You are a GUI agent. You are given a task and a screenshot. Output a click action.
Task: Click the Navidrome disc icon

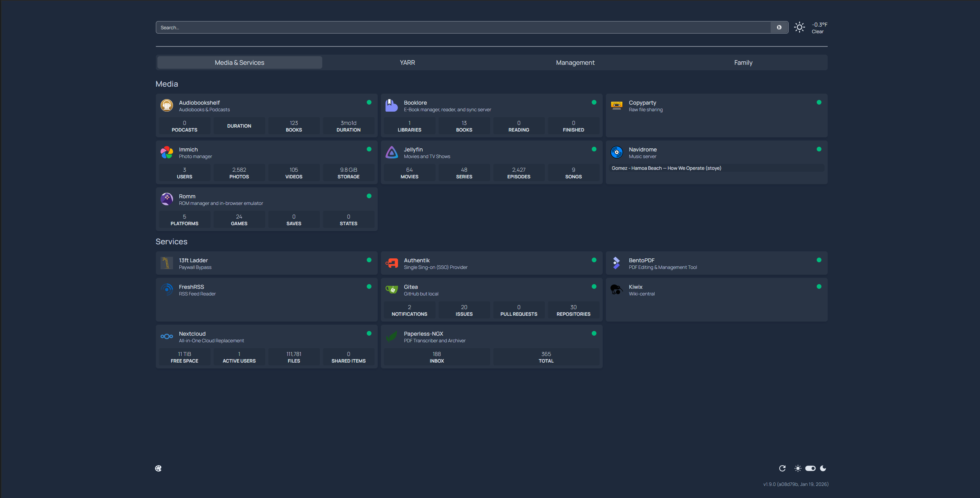tap(616, 152)
